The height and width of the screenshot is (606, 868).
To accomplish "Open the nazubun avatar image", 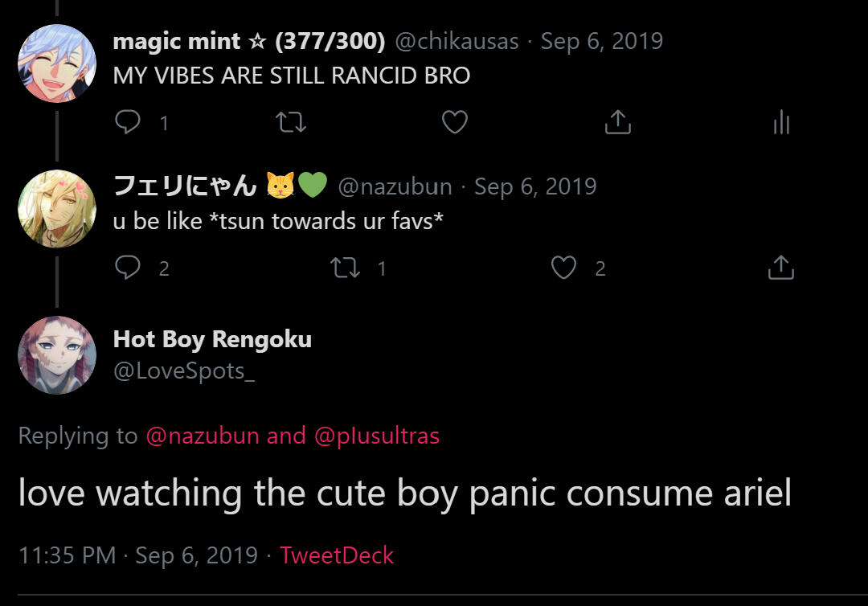I will 57,209.
